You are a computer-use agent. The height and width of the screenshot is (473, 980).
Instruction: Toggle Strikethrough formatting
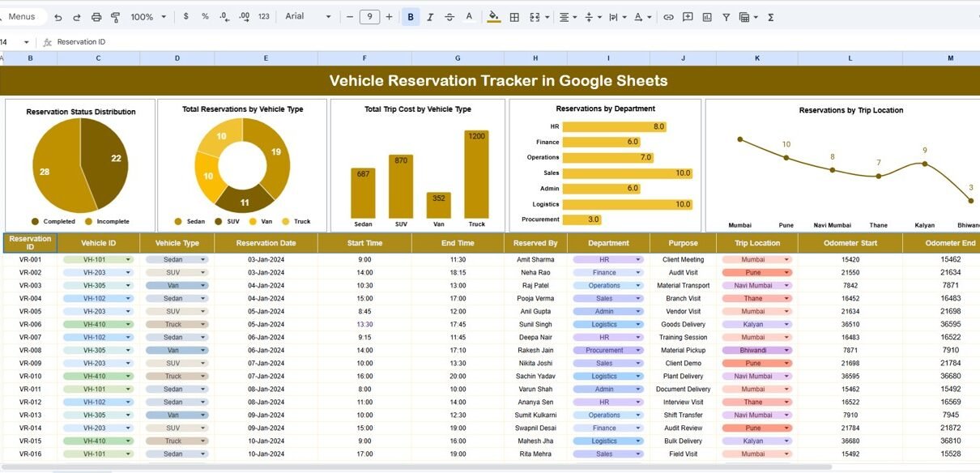pyautogui.click(x=450, y=17)
